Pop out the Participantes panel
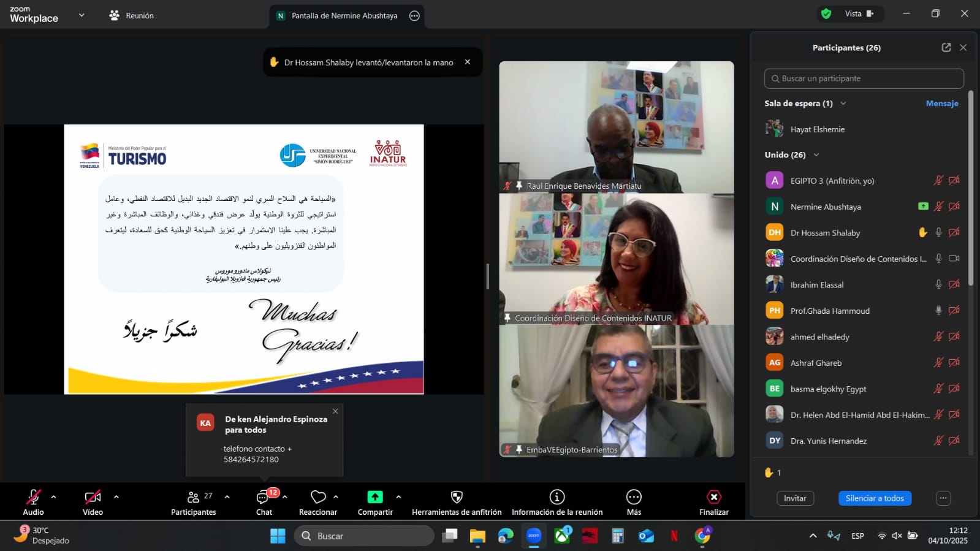The width and height of the screenshot is (980, 551). 946,48
